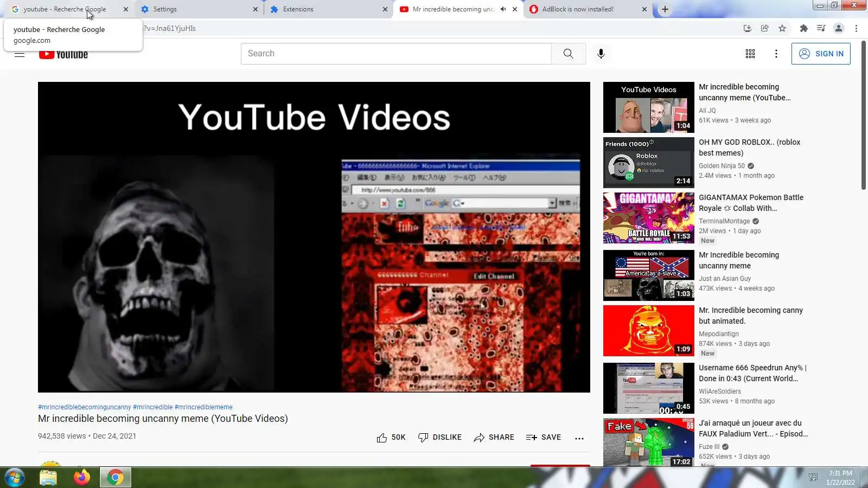Open the Chrome profile avatar

coord(839,28)
